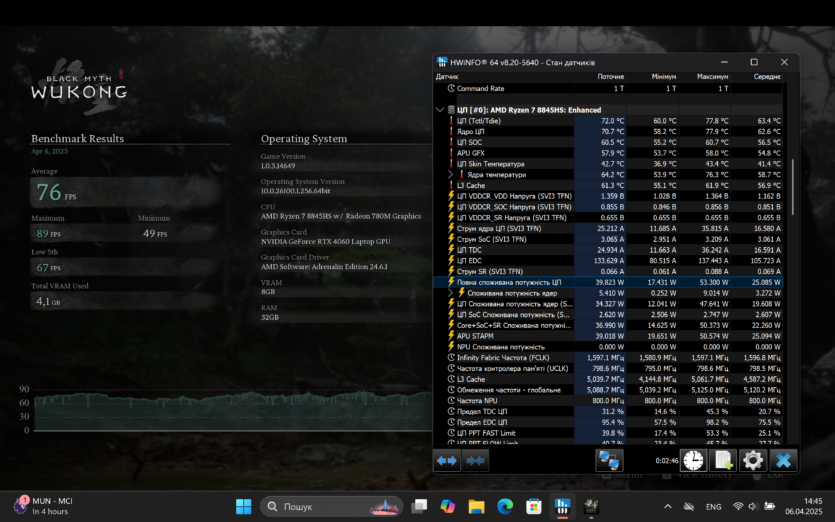Click the Пошук taskbar search box

(331, 506)
